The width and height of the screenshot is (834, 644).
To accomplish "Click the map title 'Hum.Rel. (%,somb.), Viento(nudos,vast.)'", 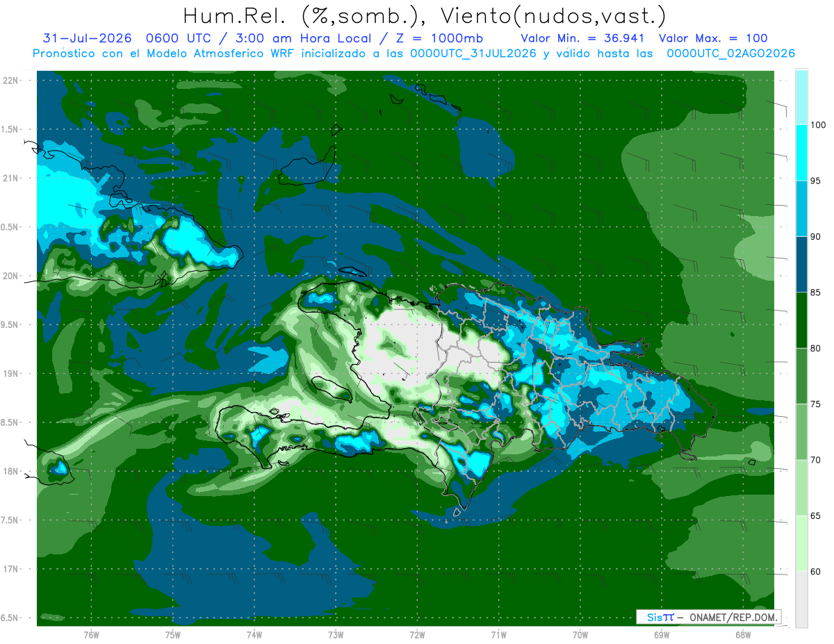I will pos(424,15).
